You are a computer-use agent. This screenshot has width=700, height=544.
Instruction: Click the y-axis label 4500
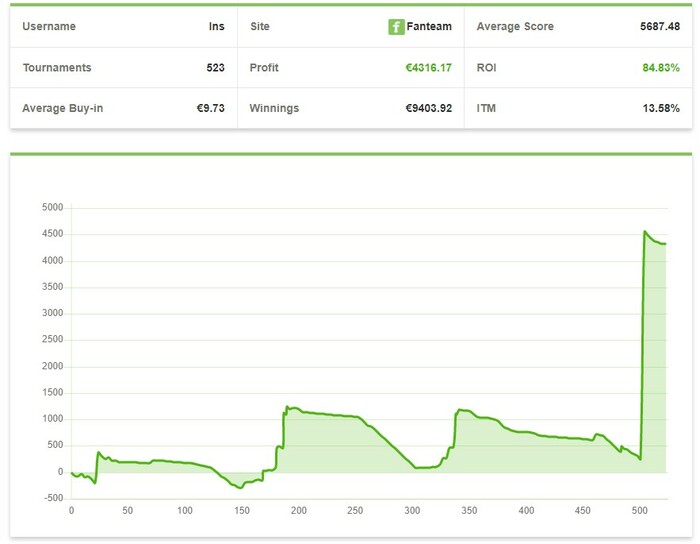coord(53,233)
